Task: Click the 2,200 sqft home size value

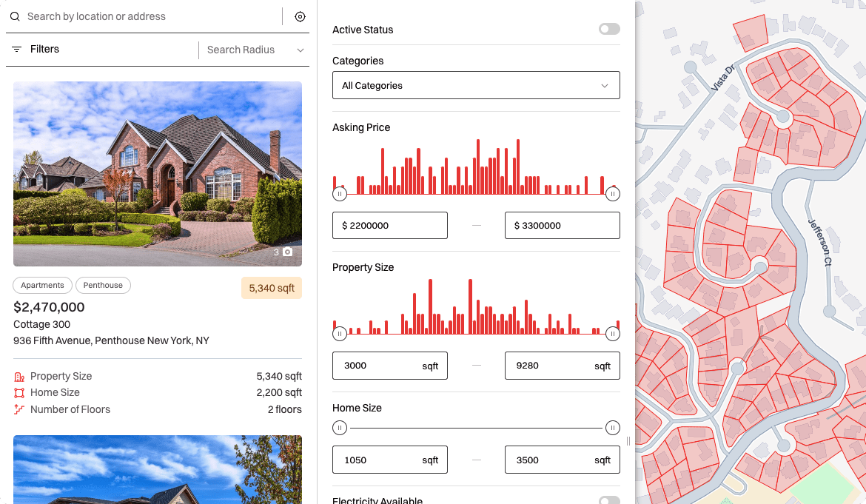Action: [x=279, y=392]
